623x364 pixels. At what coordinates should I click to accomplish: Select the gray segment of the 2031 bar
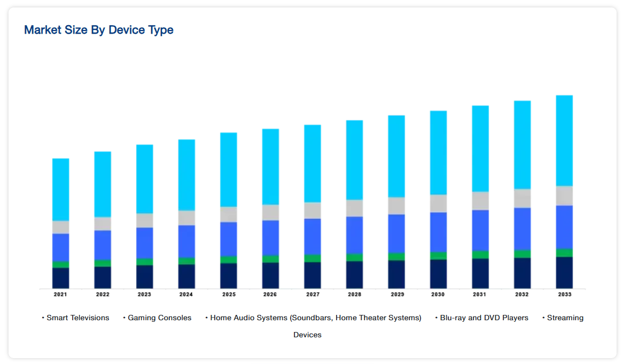480,201
